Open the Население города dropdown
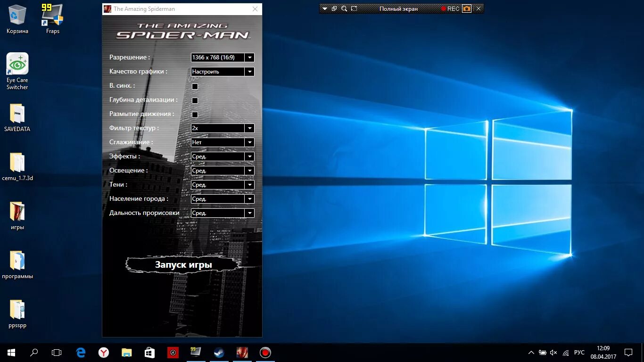This screenshot has height=362, width=644. (x=223, y=199)
